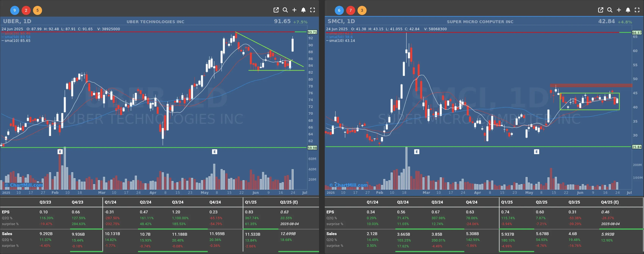Click the May earnings E marker on UBER chart
Image resolution: width=644 pixels, height=254 pixels.
point(215,151)
